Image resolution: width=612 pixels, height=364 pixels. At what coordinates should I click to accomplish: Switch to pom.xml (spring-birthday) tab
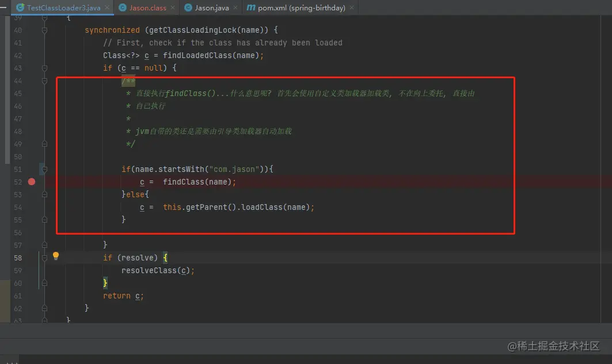(x=301, y=8)
